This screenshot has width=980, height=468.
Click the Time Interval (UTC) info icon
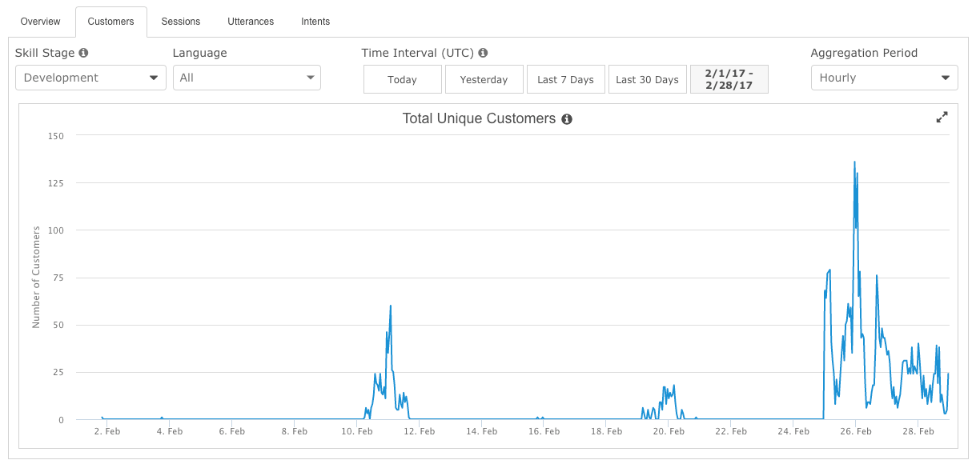click(x=483, y=53)
